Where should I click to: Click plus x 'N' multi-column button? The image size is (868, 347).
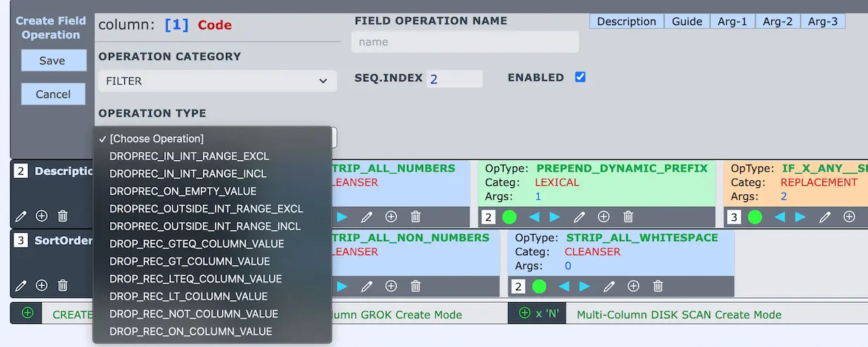click(538, 313)
